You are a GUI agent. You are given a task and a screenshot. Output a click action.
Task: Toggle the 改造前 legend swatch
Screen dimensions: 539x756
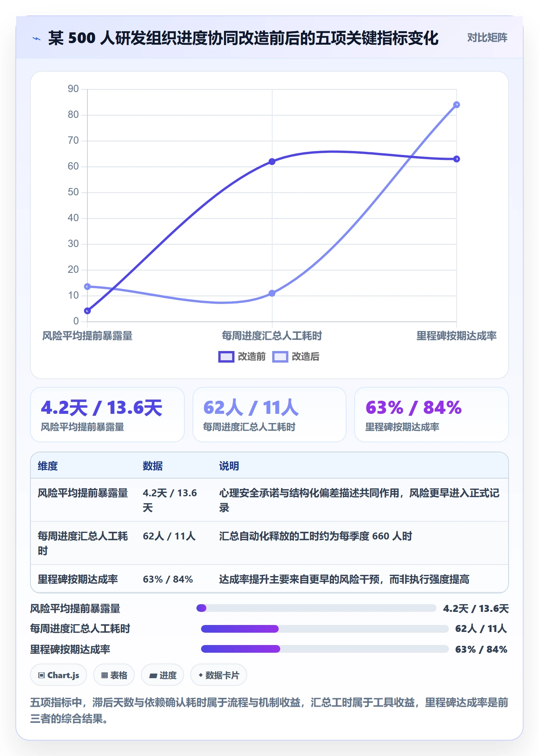(x=226, y=357)
